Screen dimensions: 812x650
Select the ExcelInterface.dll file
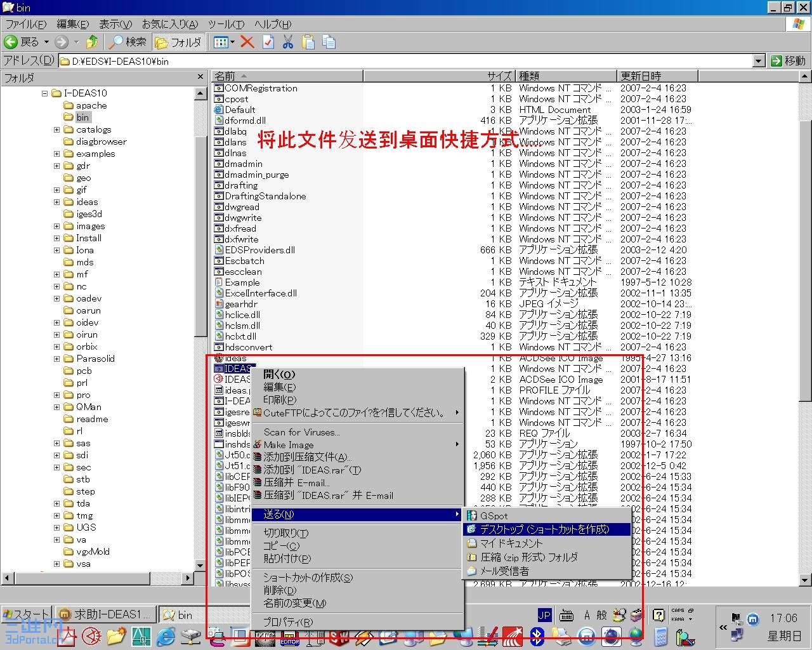pyautogui.click(x=261, y=293)
